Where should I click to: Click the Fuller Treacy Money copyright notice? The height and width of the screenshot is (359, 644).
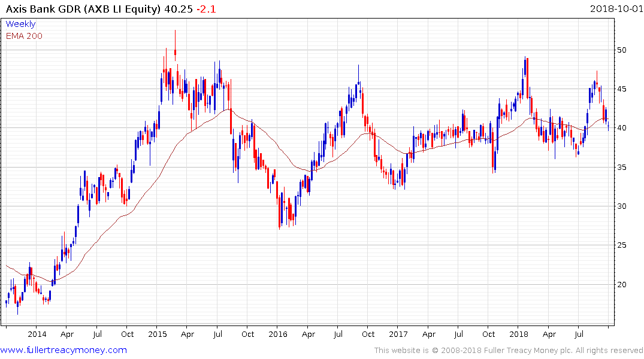click(x=509, y=351)
